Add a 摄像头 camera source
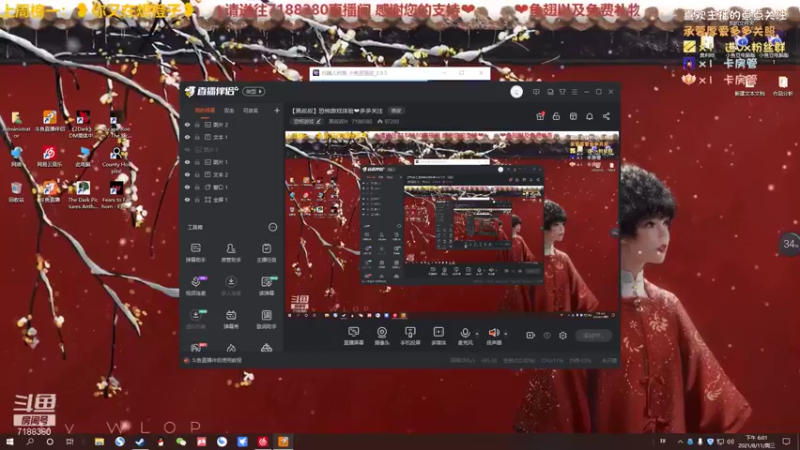This screenshot has width=800, height=450. point(382,336)
